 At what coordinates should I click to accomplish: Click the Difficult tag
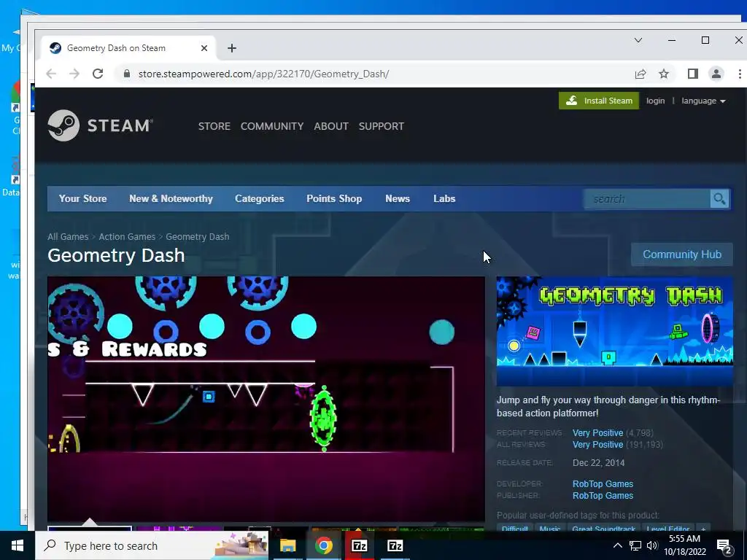[514, 529]
